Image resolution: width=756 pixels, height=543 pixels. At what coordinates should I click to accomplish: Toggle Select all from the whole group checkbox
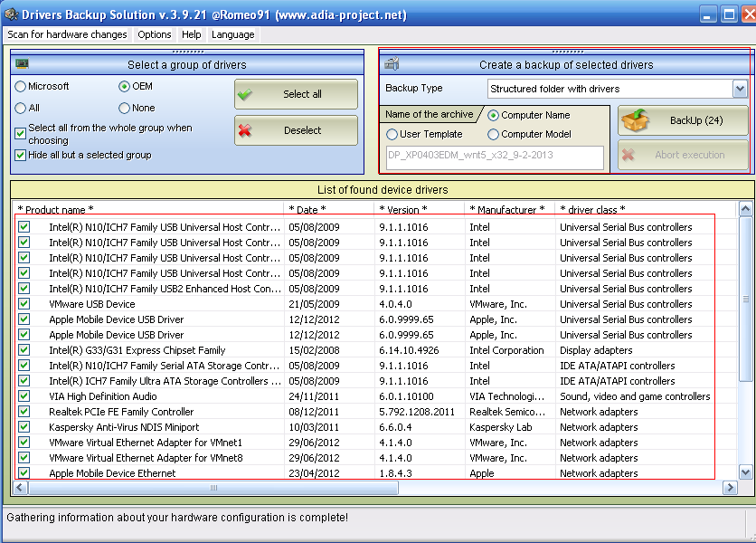pos(20,134)
